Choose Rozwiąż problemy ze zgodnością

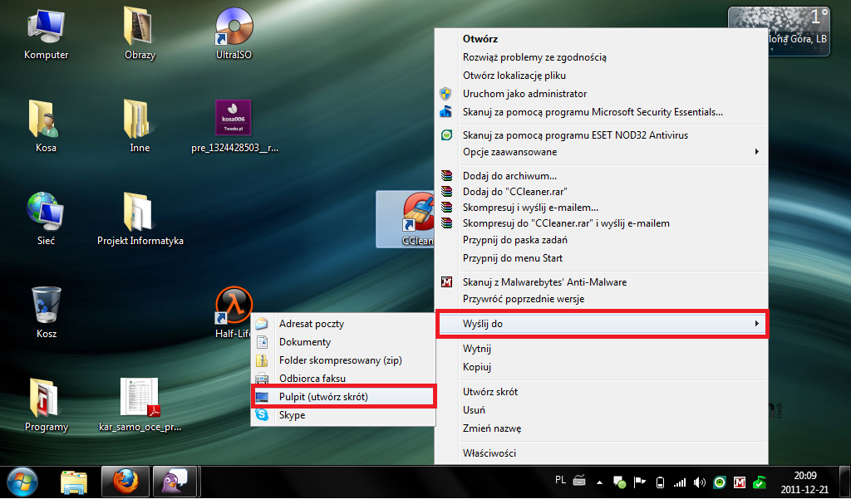[602, 57]
